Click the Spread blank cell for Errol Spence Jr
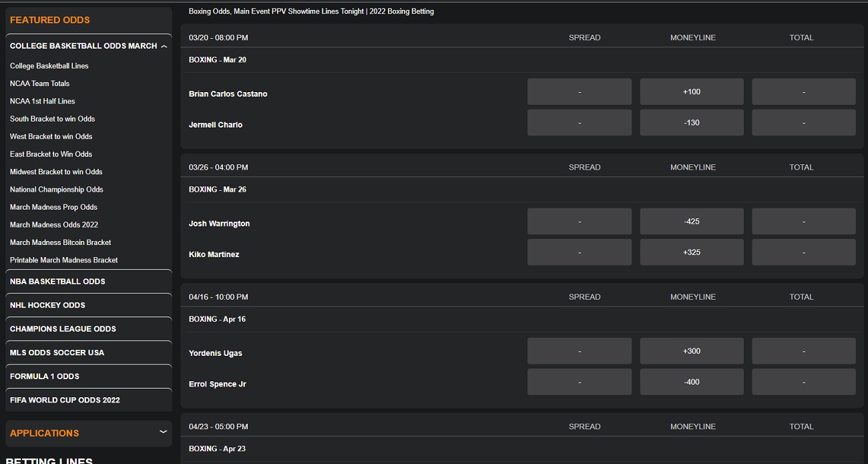The width and height of the screenshot is (868, 464). [579, 381]
